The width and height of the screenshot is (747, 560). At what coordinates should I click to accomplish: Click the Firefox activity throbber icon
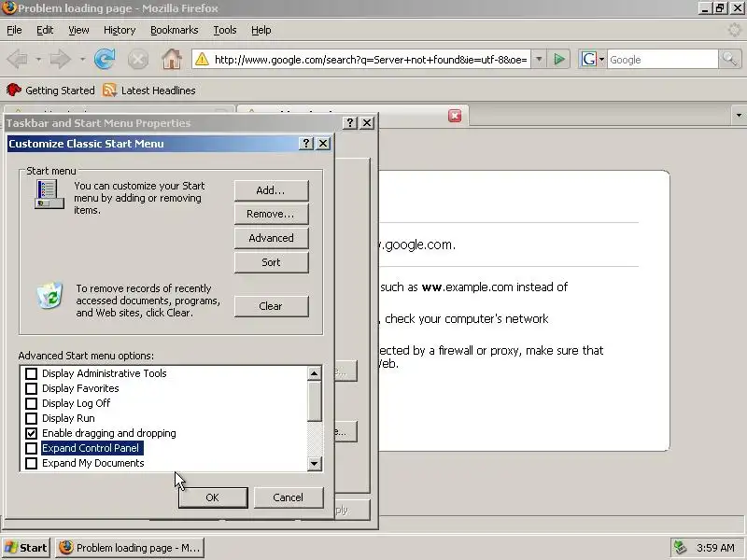[x=734, y=30]
